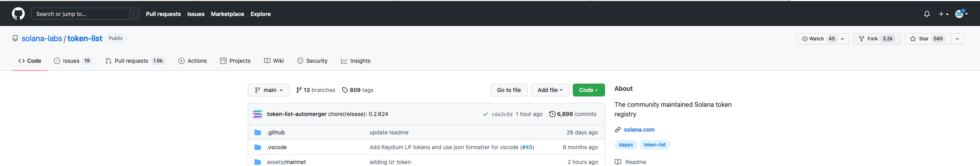Screen dimensions: 980x166
Task: Click the Go to file button
Action: coord(509,90)
